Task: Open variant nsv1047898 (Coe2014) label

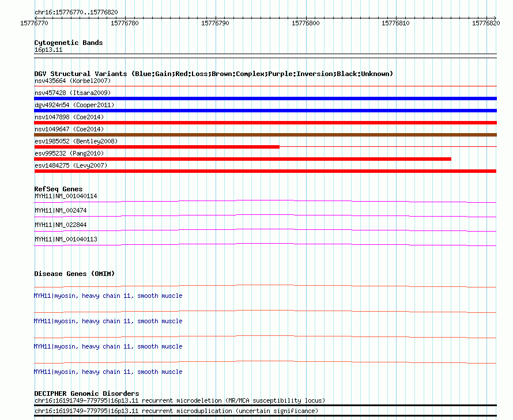Action: click(69, 117)
